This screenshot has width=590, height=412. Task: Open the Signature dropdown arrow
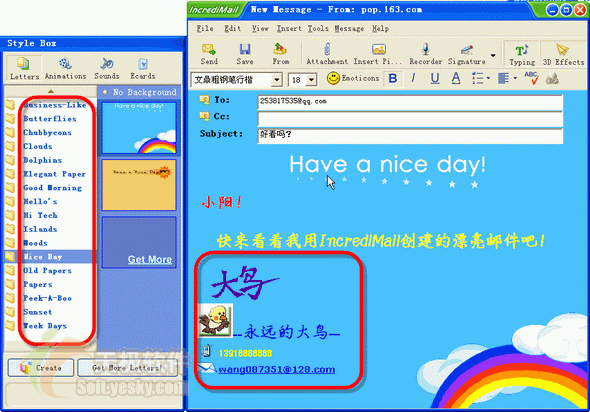tap(493, 55)
